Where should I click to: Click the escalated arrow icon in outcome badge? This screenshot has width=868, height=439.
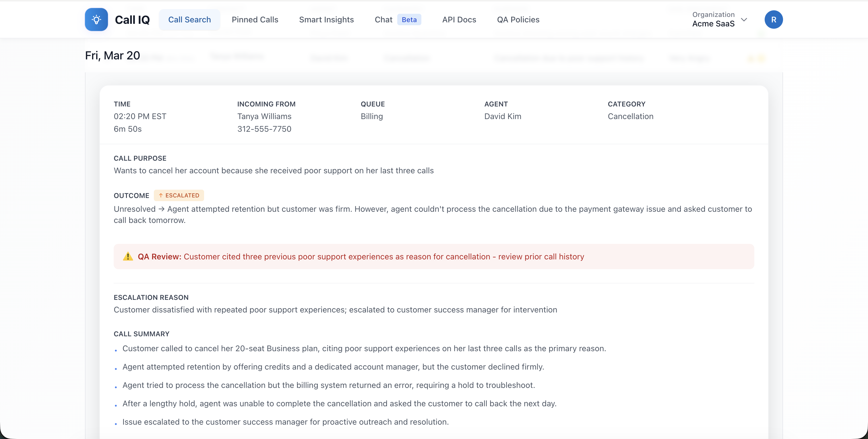161,195
